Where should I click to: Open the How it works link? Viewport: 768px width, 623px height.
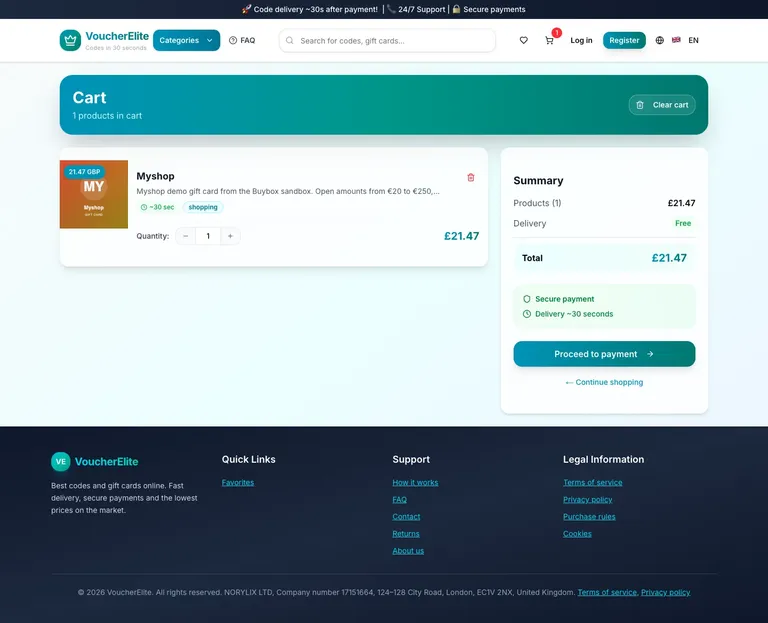[415, 482]
